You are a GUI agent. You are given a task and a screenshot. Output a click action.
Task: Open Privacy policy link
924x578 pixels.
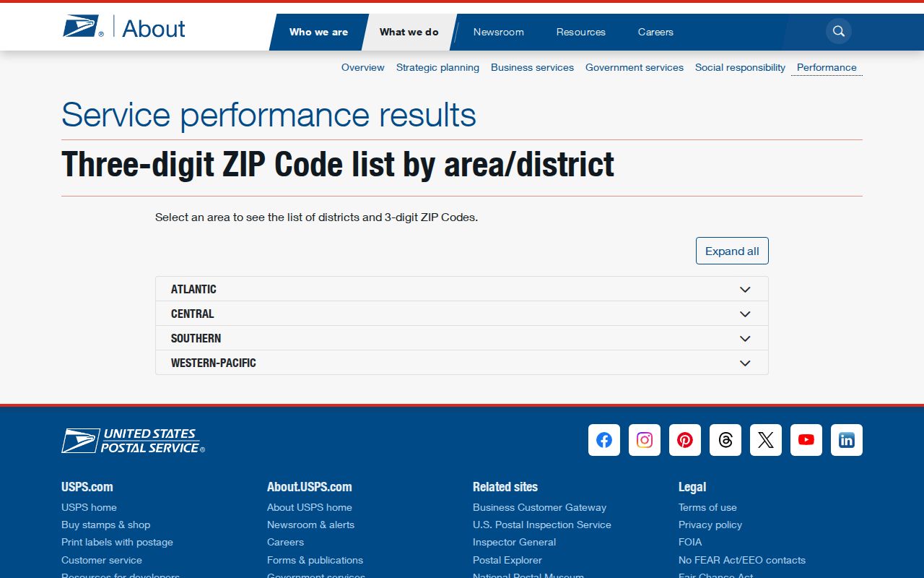[x=710, y=525]
